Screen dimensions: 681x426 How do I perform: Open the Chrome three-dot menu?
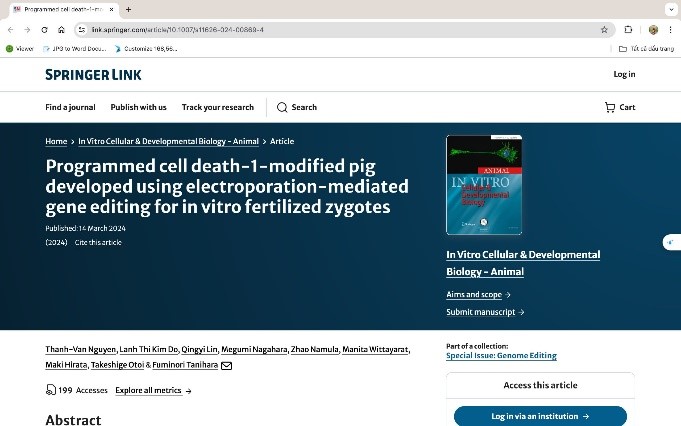(x=670, y=30)
